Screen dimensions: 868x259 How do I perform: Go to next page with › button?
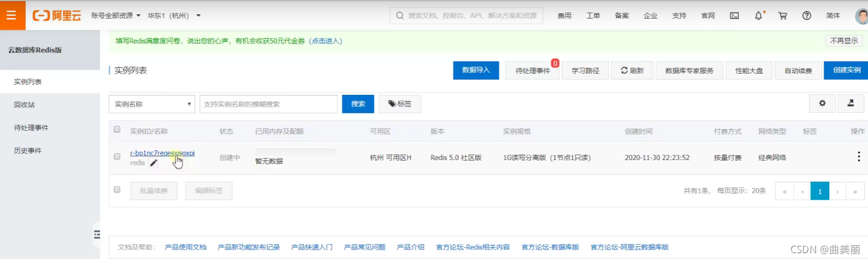pyautogui.click(x=837, y=191)
